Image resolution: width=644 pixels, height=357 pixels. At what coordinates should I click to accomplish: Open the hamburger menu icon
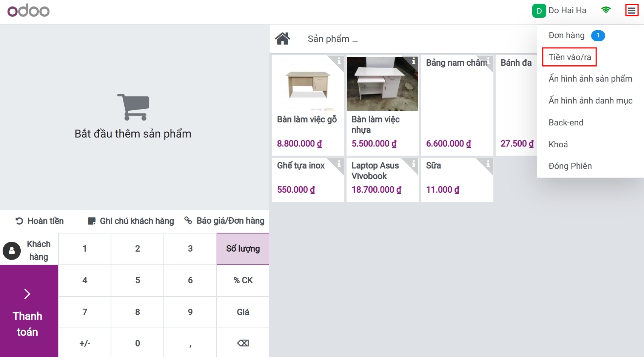pos(632,11)
